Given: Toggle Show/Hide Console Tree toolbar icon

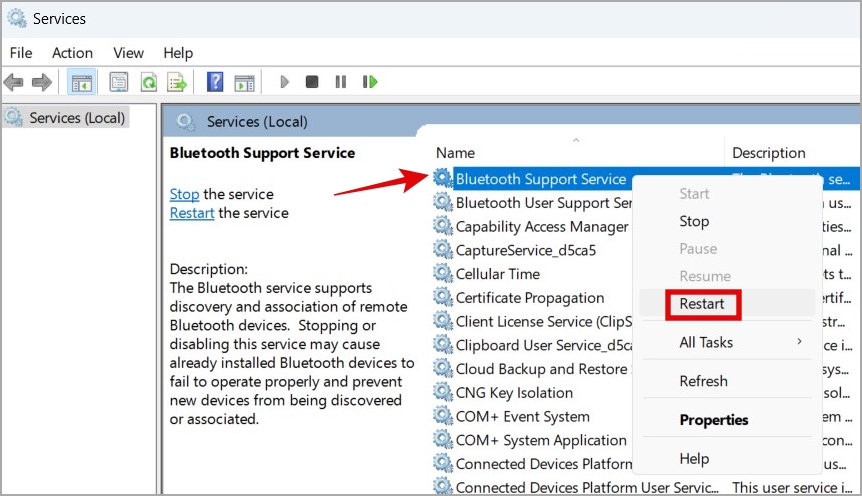Looking at the screenshot, I should point(81,82).
